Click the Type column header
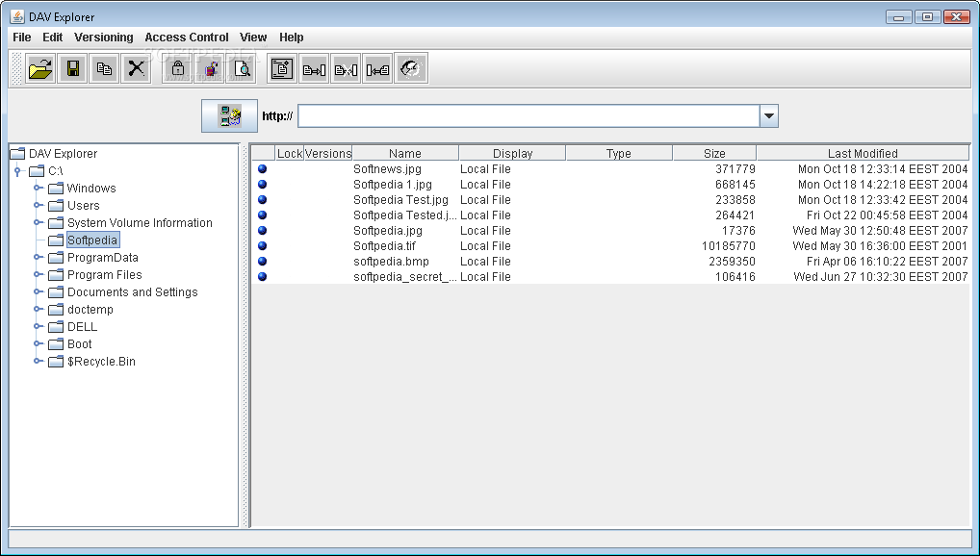Image resolution: width=980 pixels, height=556 pixels. [619, 153]
